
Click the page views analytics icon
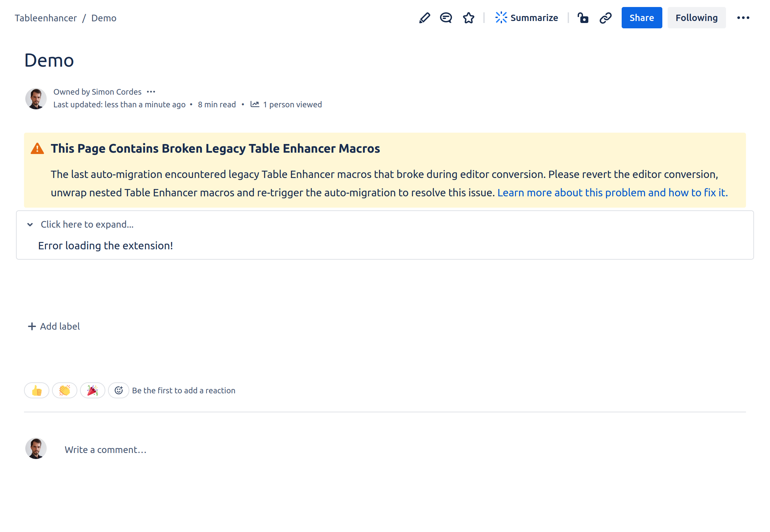[255, 104]
